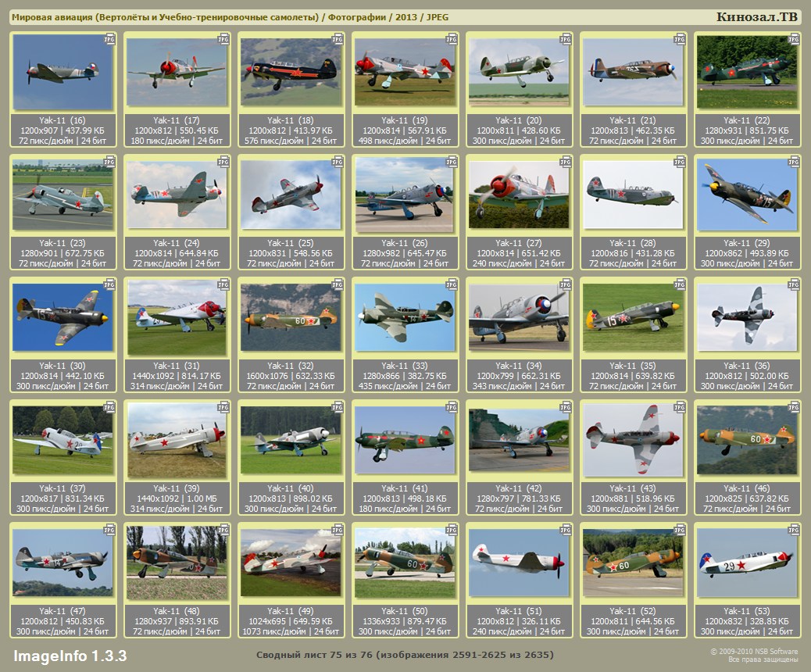Open Yak-11 (36) thumbnail
The image size is (811, 672).
click(x=747, y=317)
